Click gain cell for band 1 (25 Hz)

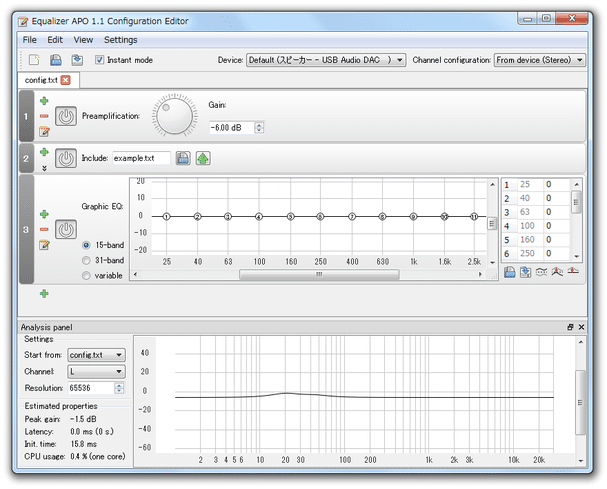point(556,184)
